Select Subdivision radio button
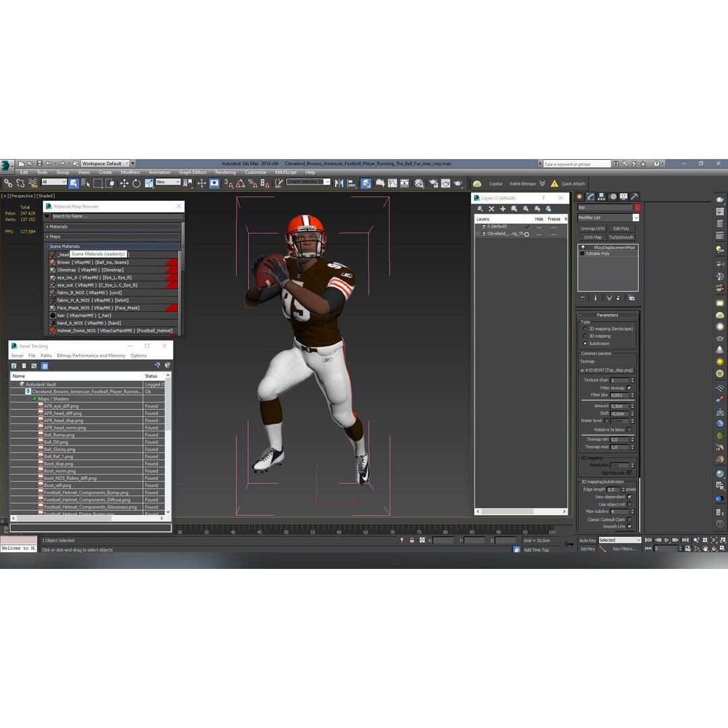Viewport: 728px width, 728px height. [x=585, y=344]
